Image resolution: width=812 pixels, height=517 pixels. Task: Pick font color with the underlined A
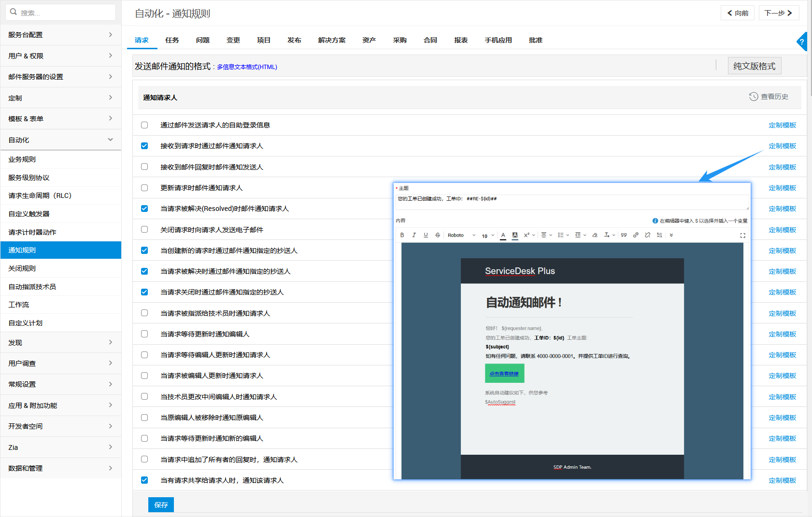pyautogui.click(x=503, y=235)
